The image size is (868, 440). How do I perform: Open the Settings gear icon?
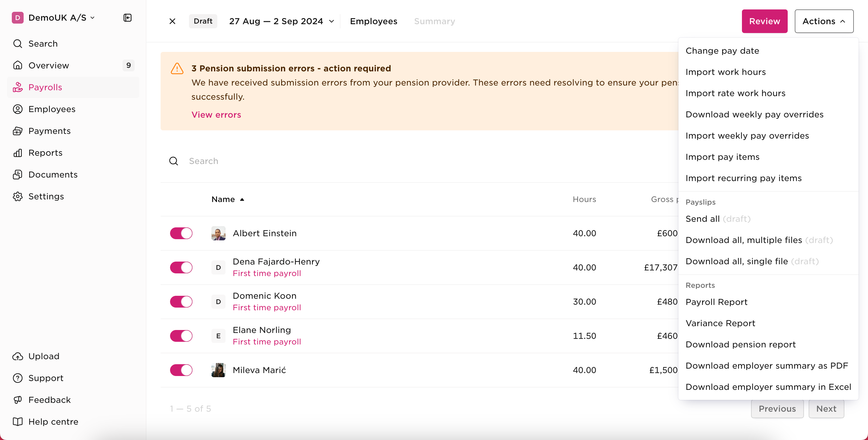18,196
